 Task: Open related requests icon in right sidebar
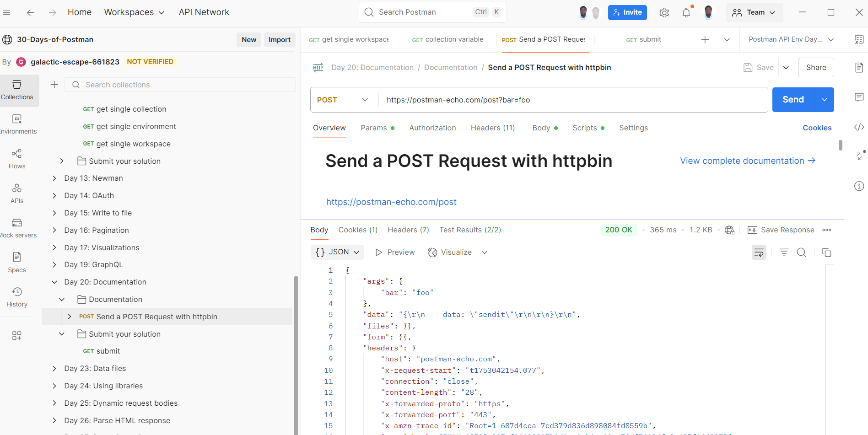coord(860,156)
